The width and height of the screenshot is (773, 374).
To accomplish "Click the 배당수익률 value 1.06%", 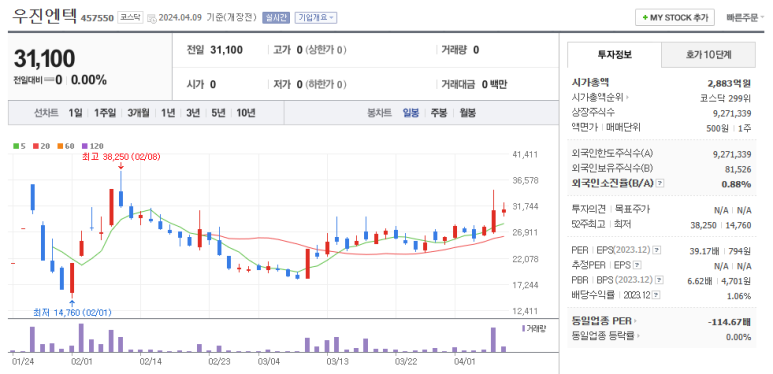I will tap(738, 296).
